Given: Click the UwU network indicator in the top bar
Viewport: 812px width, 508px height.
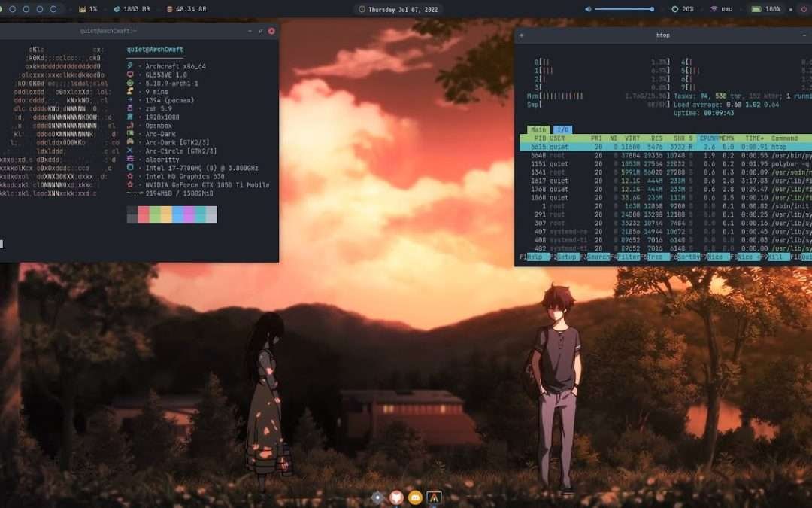Looking at the screenshot, I should 723,9.
